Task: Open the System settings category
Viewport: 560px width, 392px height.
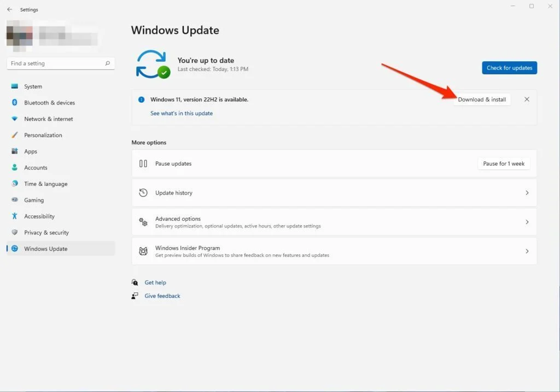Action: [61, 86]
